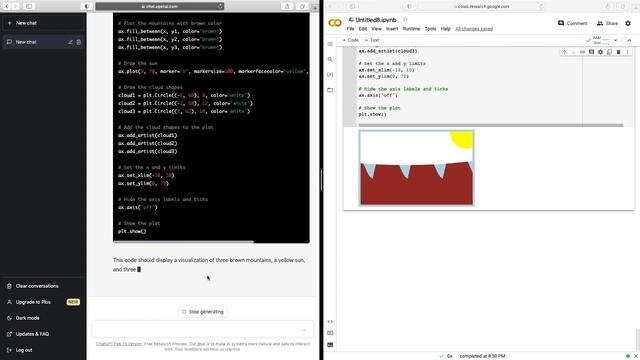Viewport: 640px width, 360px height.
Task: Add a new Code cell in Colab
Action: [351, 40]
